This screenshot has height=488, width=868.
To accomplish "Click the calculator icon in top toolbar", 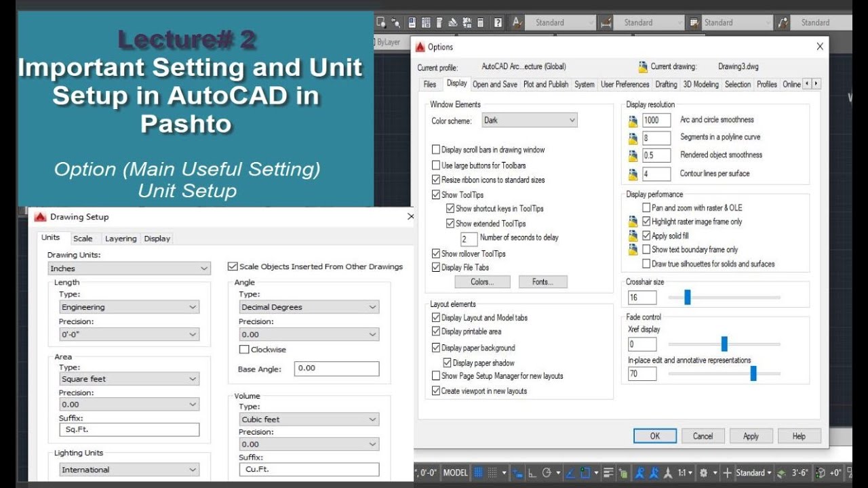I will [480, 22].
